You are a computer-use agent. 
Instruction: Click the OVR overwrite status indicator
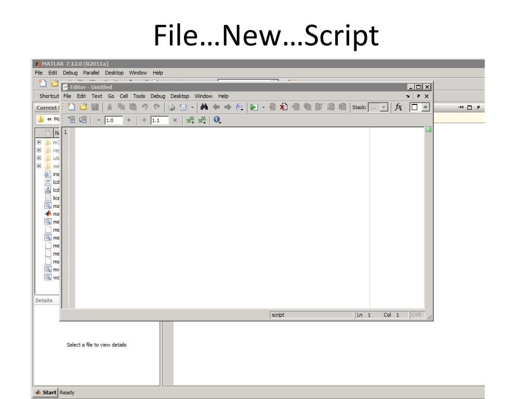click(416, 315)
